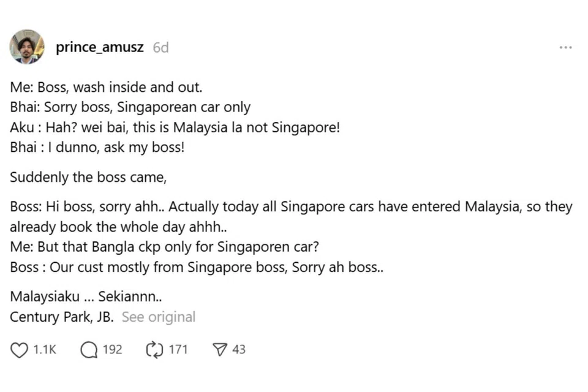Click the send icon to share externally
The width and height of the screenshot is (588, 392).
(x=219, y=350)
